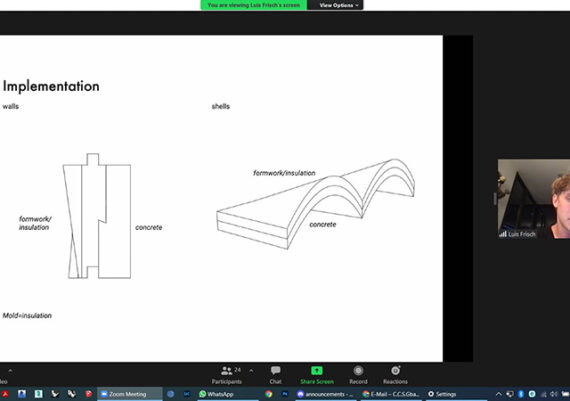
Task: Start recording with the Record button
Action: point(358,375)
